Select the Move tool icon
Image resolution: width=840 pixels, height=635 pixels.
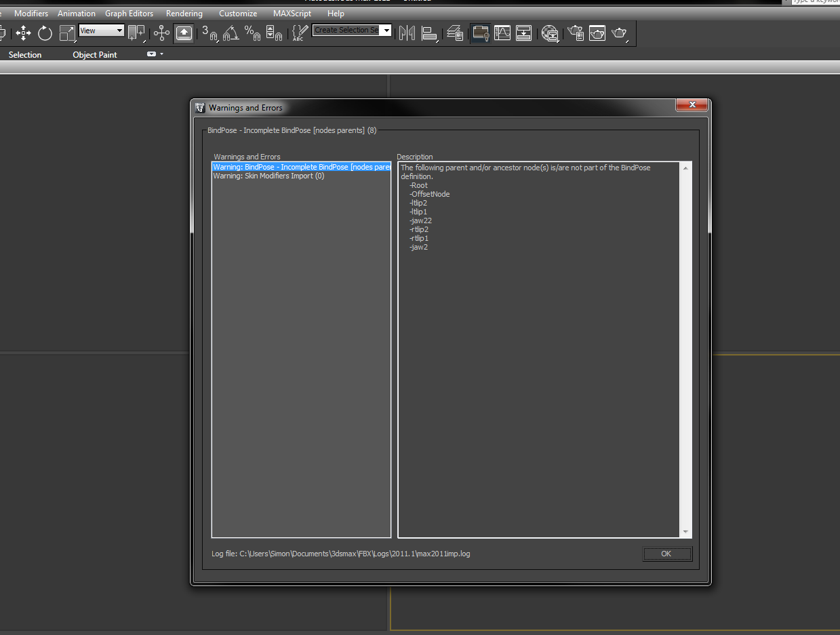click(24, 33)
